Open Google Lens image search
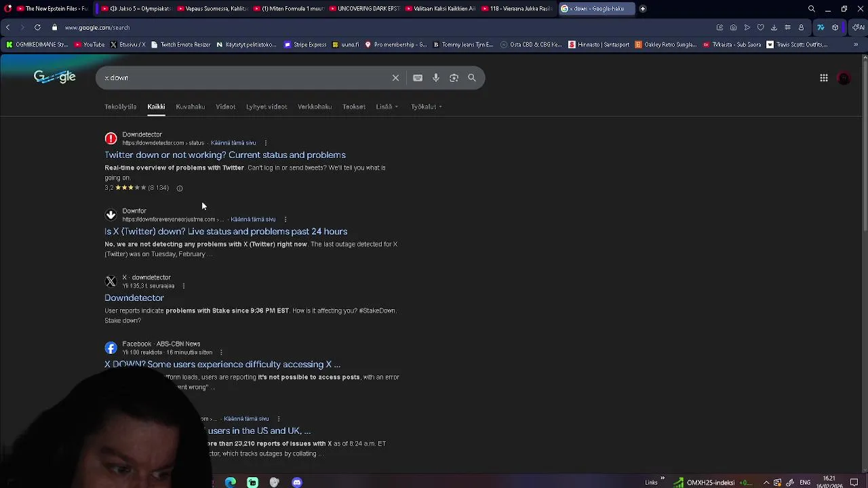The height and width of the screenshot is (488, 868). [x=454, y=78]
